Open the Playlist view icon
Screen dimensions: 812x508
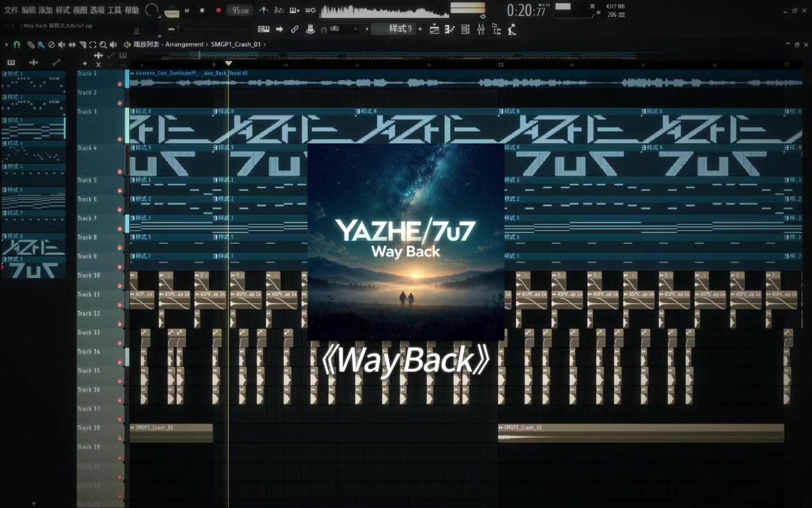(x=435, y=30)
